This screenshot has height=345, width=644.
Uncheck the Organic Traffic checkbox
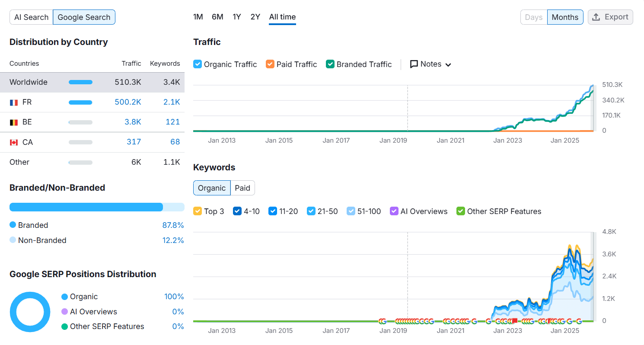coord(198,64)
